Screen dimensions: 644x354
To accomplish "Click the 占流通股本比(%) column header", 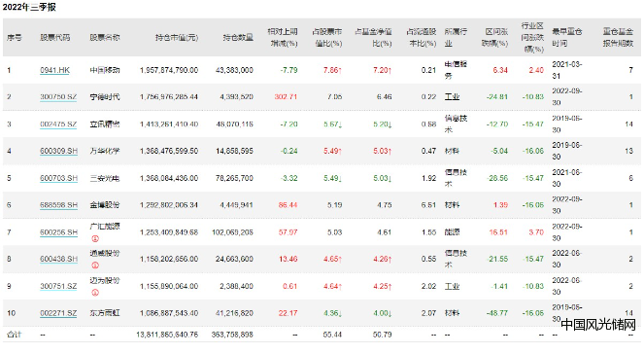I will point(422,37).
